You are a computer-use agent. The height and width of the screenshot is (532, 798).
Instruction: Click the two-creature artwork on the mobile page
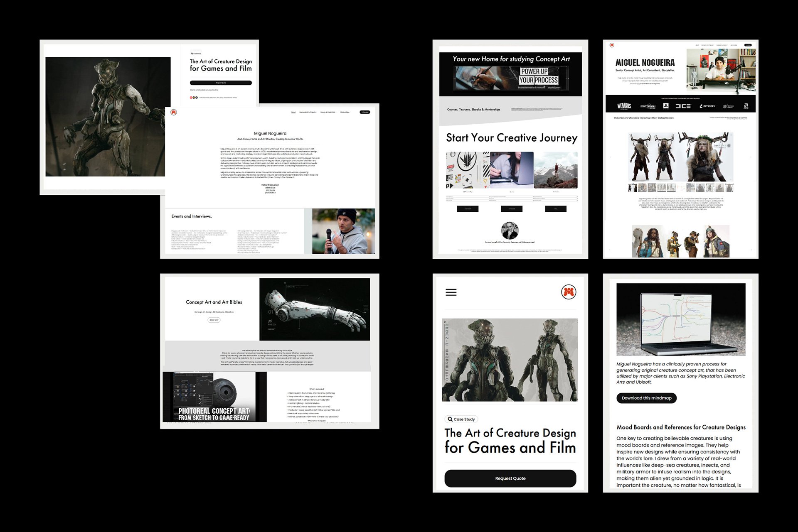(x=510, y=360)
